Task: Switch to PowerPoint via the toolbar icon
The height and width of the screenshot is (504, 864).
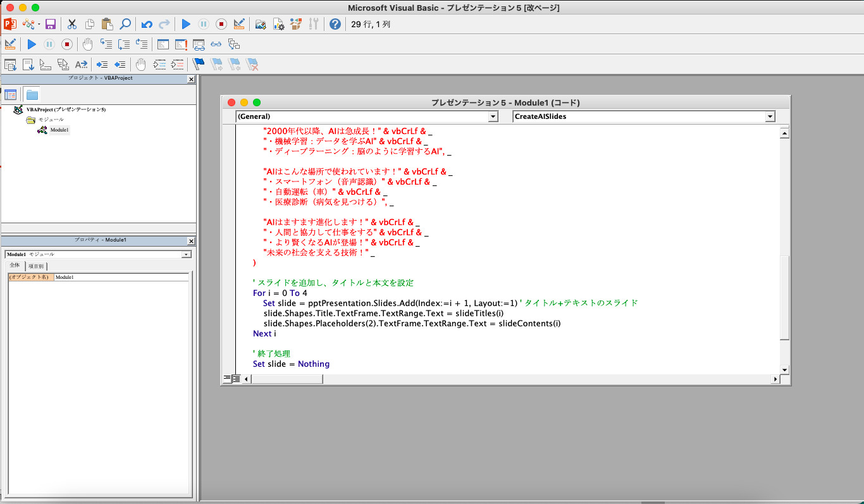Action: click(10, 24)
